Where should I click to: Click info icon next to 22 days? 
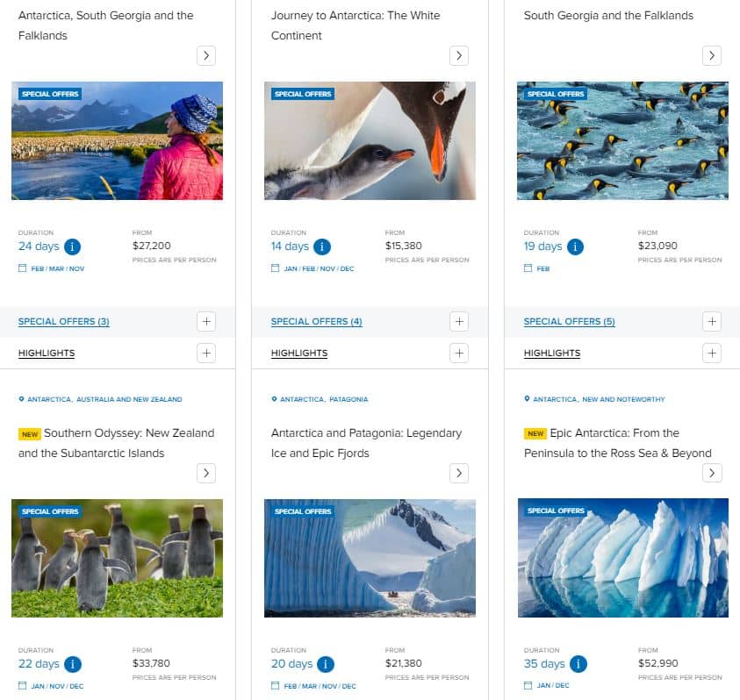(72, 664)
